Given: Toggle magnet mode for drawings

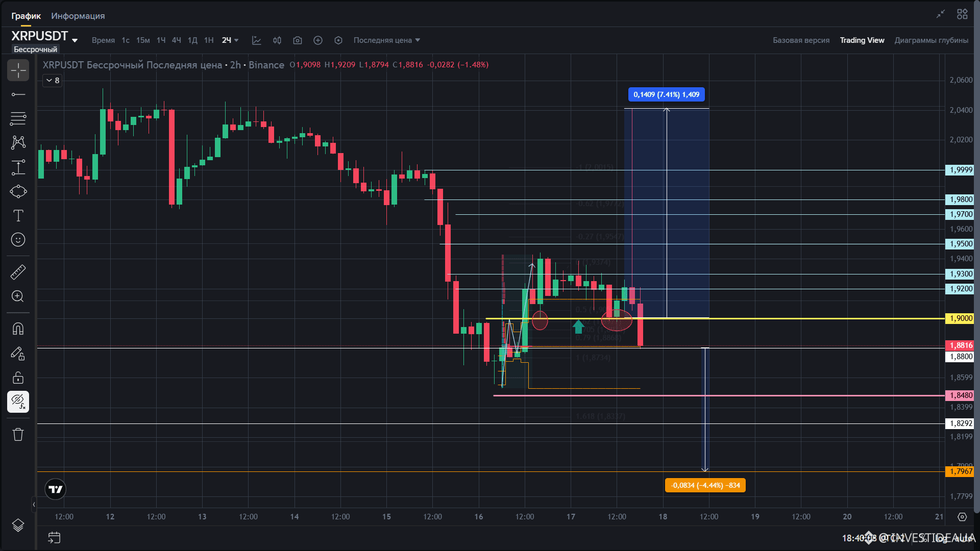Looking at the screenshot, I should (x=18, y=329).
